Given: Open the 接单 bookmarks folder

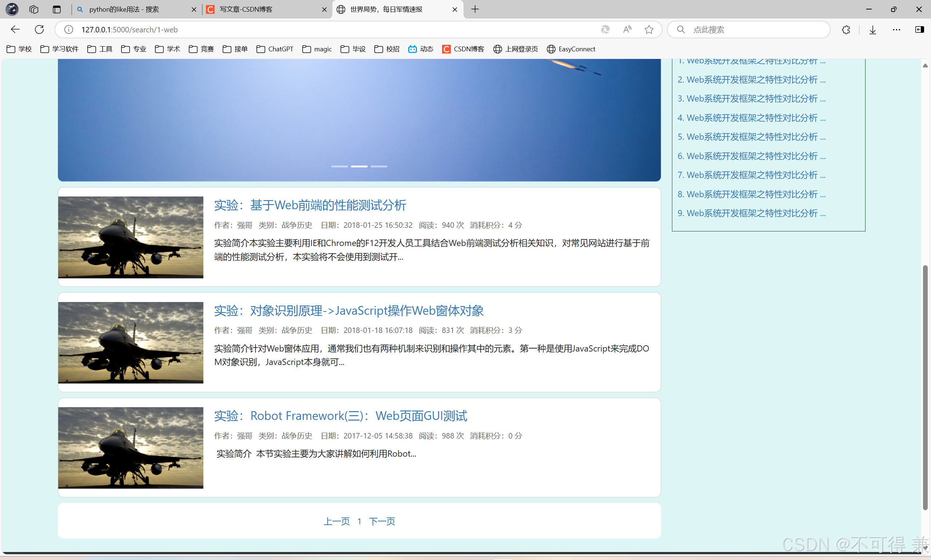Looking at the screenshot, I should tap(235, 49).
